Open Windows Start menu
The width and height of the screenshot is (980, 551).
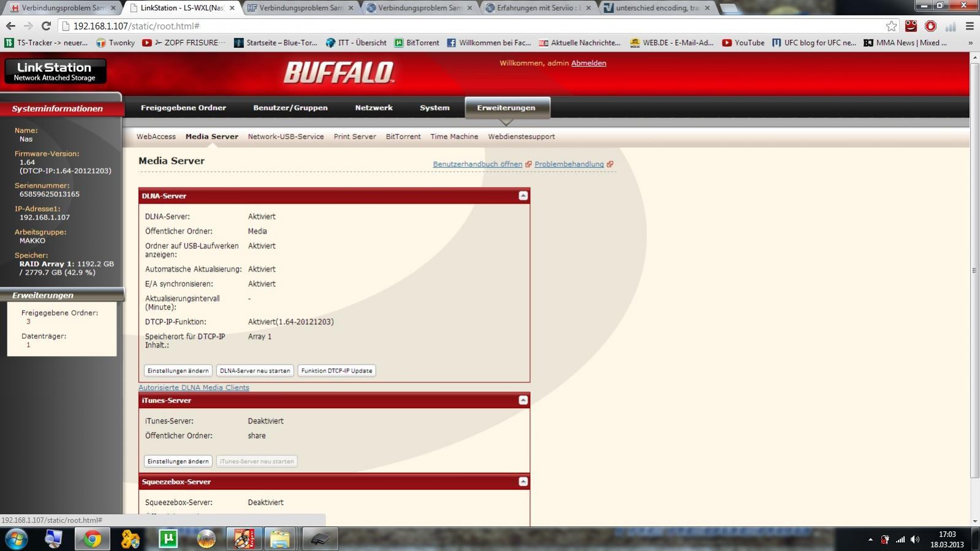click(17, 539)
